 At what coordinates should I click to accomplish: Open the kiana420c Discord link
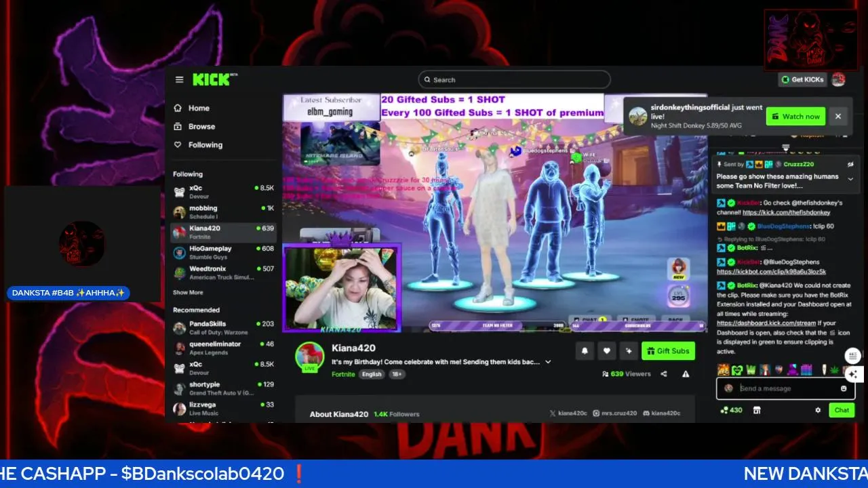[661, 413]
